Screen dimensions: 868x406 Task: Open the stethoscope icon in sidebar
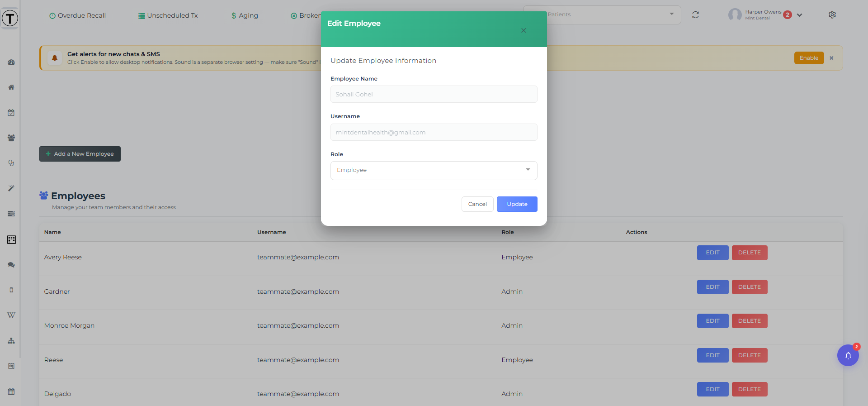[11, 163]
